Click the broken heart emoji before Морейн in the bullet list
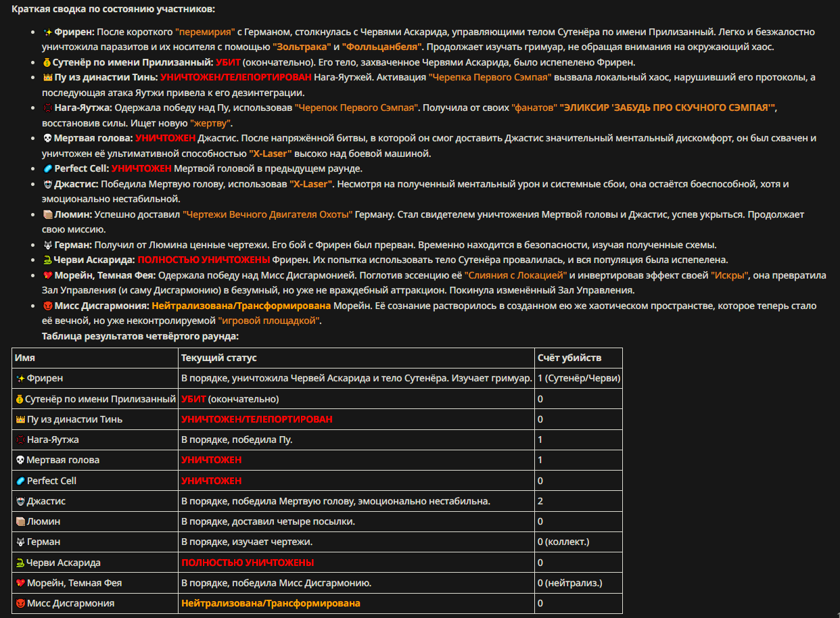Screen dimensions: 840x618 pyautogui.click(x=47, y=275)
